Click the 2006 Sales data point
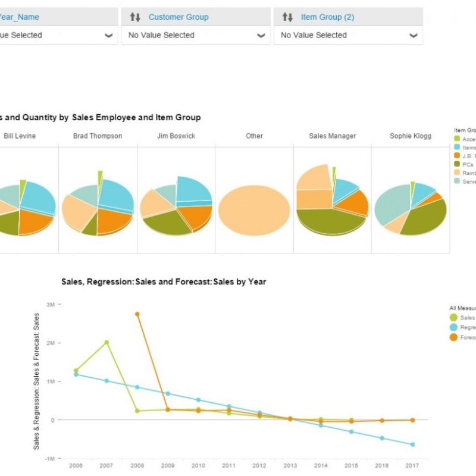Viewport: 476px width, 476px height. tap(76, 370)
